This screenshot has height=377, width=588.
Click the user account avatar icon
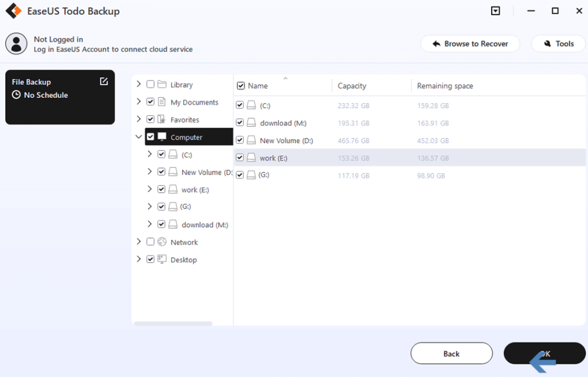tap(16, 44)
